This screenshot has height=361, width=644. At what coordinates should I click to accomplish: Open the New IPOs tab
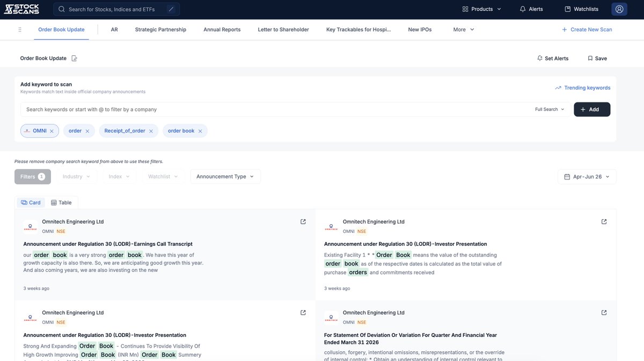[420, 30]
